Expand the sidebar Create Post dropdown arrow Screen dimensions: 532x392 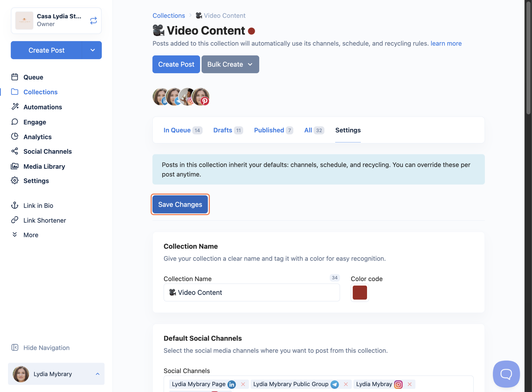(x=92, y=50)
